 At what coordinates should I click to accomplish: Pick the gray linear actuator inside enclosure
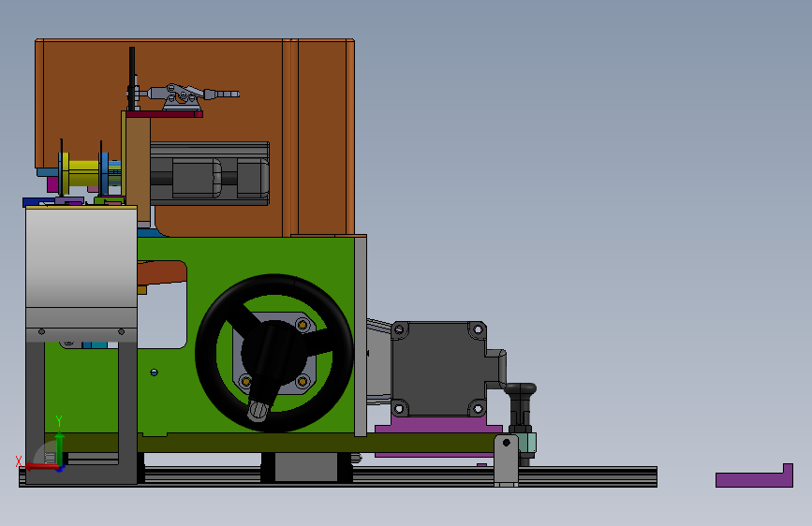click(210, 173)
